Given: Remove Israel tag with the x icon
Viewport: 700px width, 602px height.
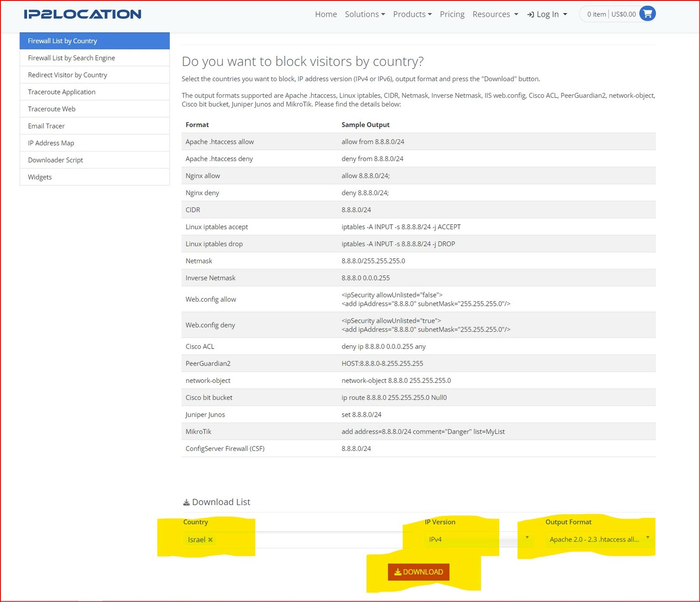Looking at the screenshot, I should pos(210,540).
